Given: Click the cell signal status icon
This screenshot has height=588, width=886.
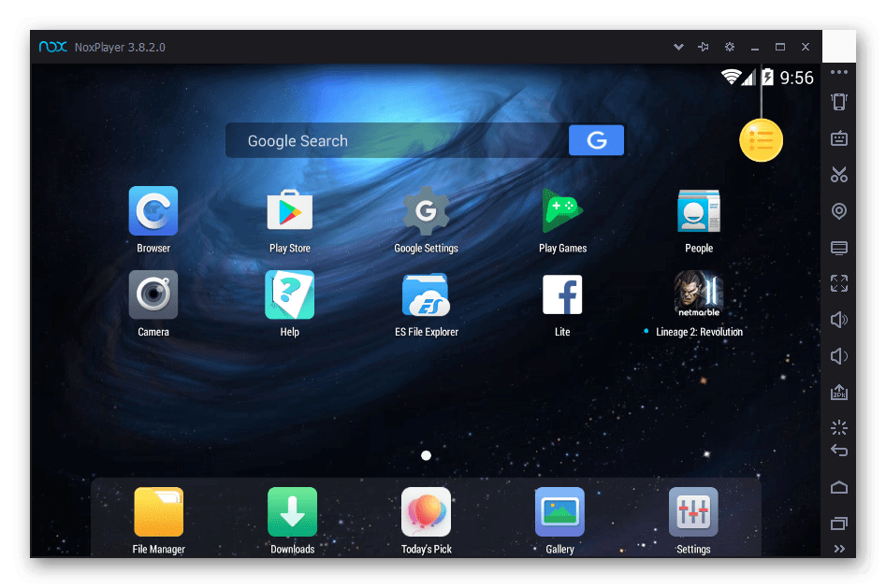Looking at the screenshot, I should 748,77.
